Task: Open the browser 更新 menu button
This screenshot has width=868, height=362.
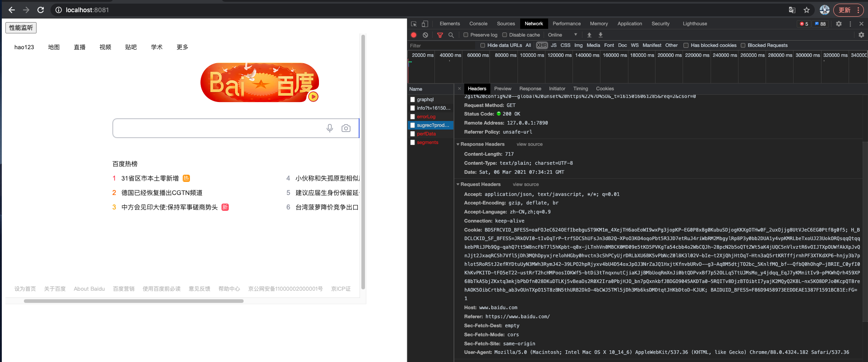Action: coord(848,10)
